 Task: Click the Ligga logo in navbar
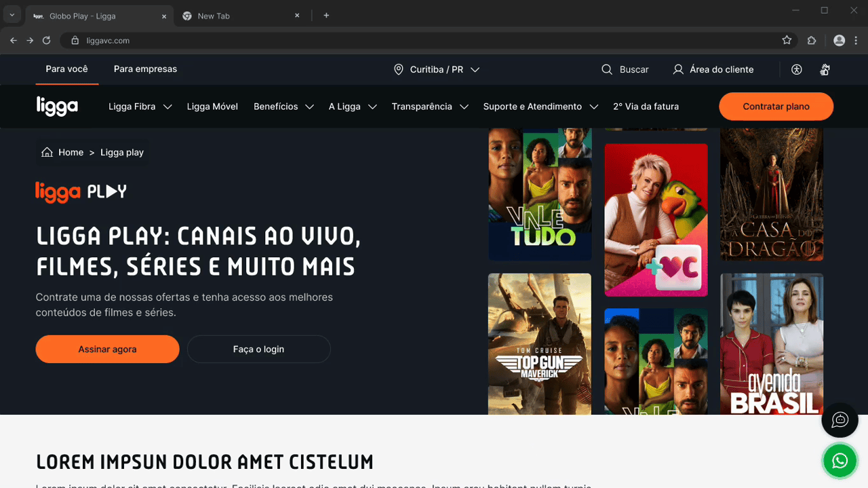pyautogui.click(x=57, y=107)
